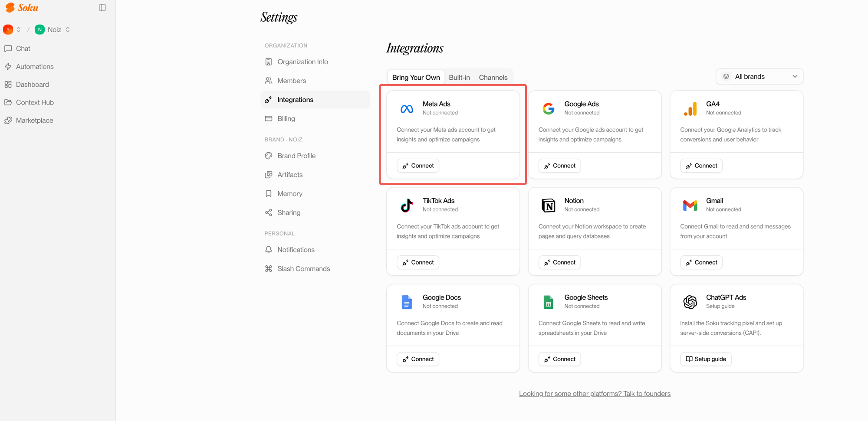Open Sharing settings page
The width and height of the screenshot is (868, 421).
point(315,213)
